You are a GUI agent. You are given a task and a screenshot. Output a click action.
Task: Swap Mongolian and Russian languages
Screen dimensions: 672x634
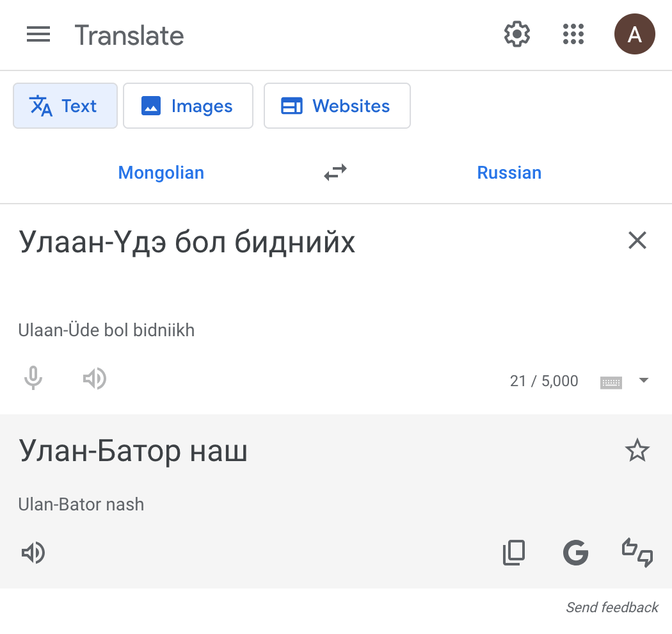tap(335, 172)
